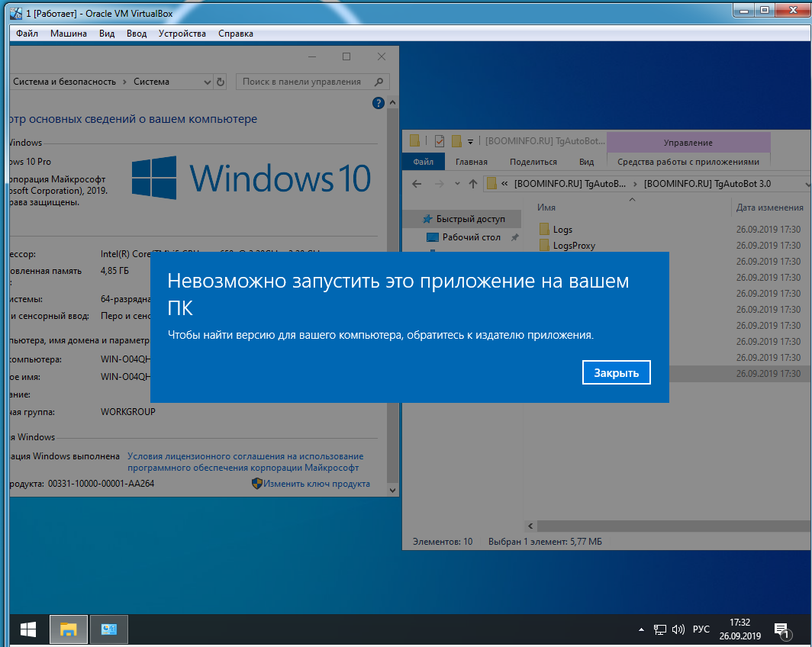The width and height of the screenshot is (812, 647).
Task: Click the New folder quick access icon
Action: (x=456, y=140)
